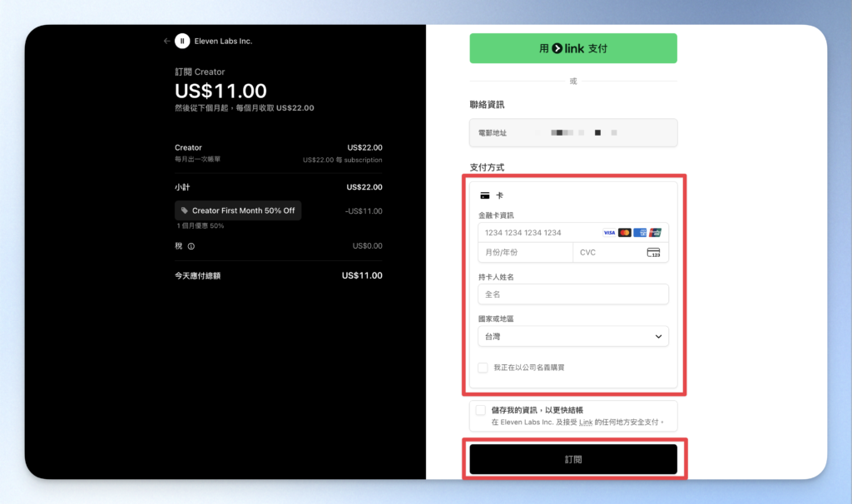Click the UnionPay card logo
This screenshot has height=504, width=852.
[x=655, y=232]
